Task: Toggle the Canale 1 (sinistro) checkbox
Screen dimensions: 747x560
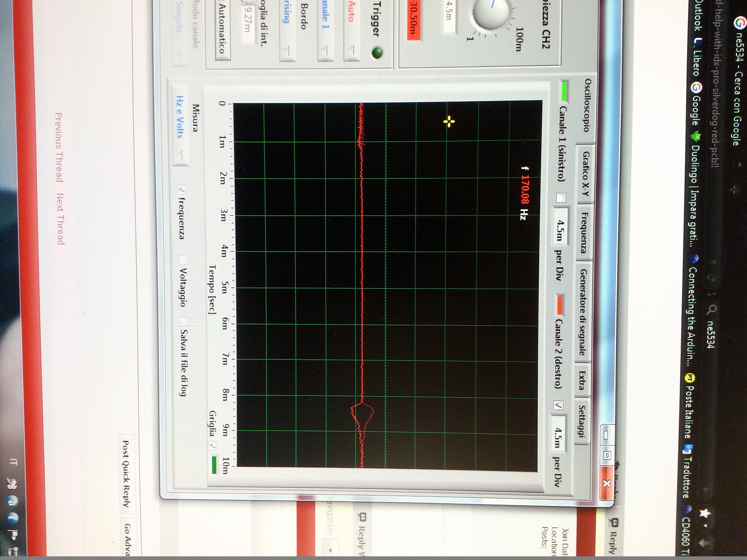Action: pyautogui.click(x=561, y=198)
